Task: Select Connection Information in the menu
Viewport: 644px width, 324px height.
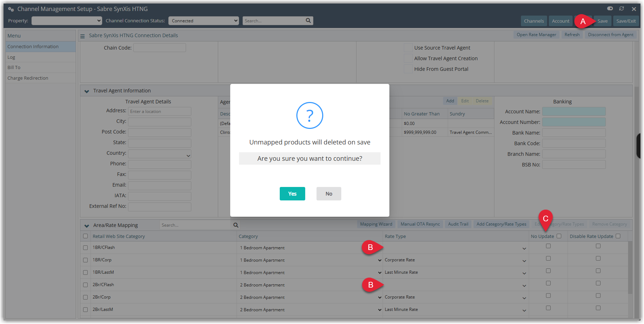Action: (x=41, y=46)
